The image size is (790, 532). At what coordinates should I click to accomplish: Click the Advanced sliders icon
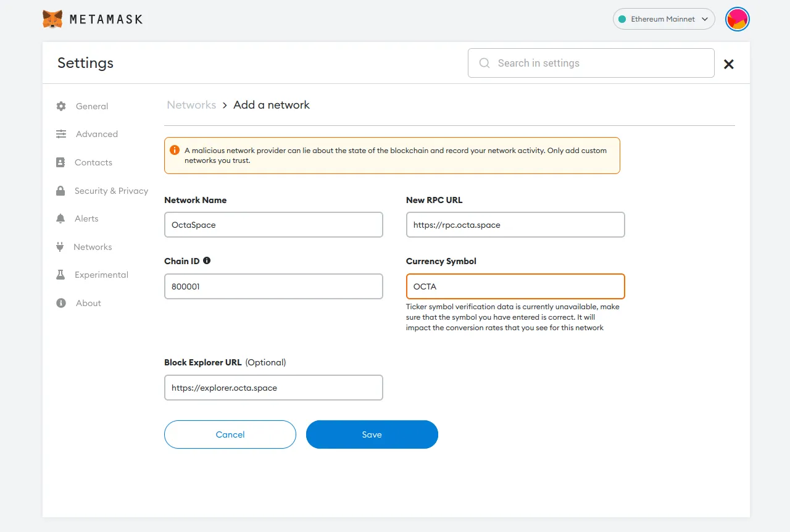click(60, 134)
